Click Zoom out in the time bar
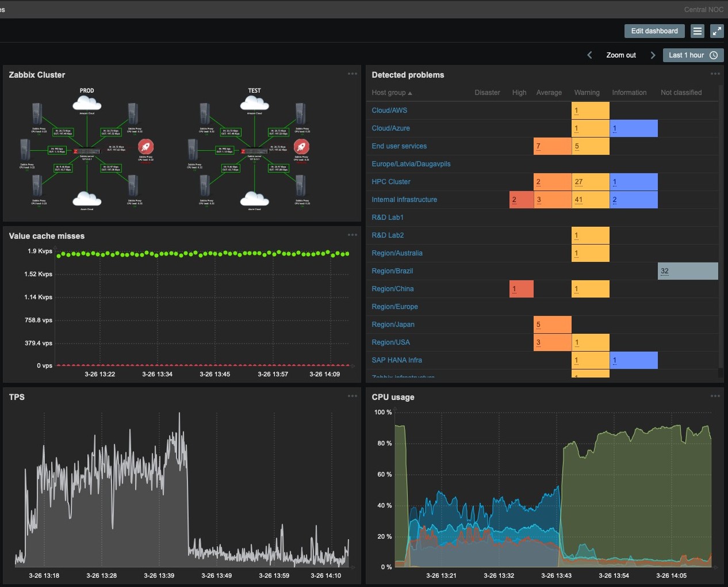 (620, 55)
